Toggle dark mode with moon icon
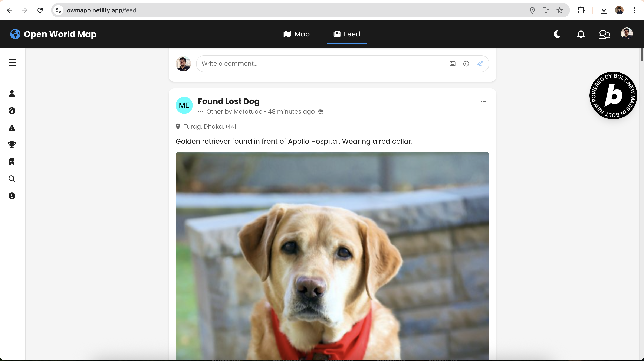644x361 pixels. click(x=557, y=34)
